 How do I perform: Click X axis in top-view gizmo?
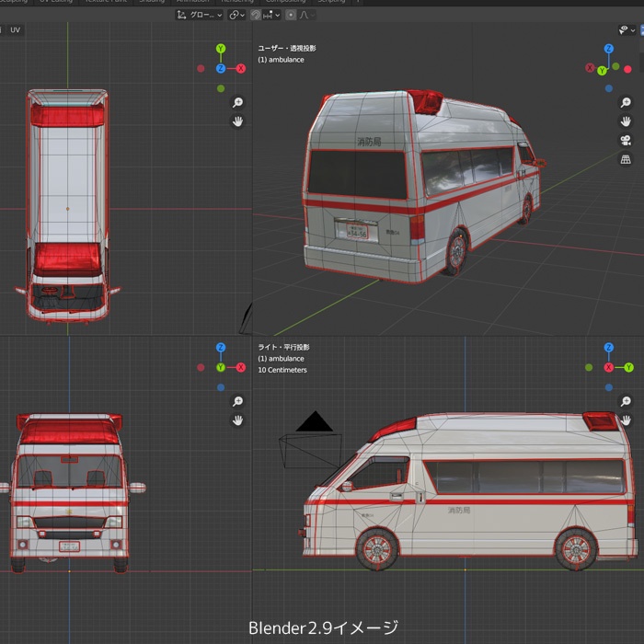241,69
